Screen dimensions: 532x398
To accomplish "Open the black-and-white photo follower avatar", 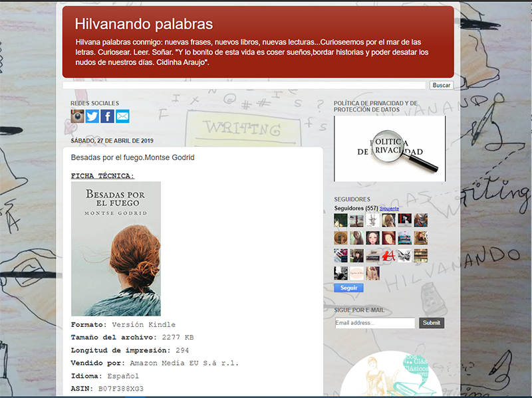I will [340, 273].
